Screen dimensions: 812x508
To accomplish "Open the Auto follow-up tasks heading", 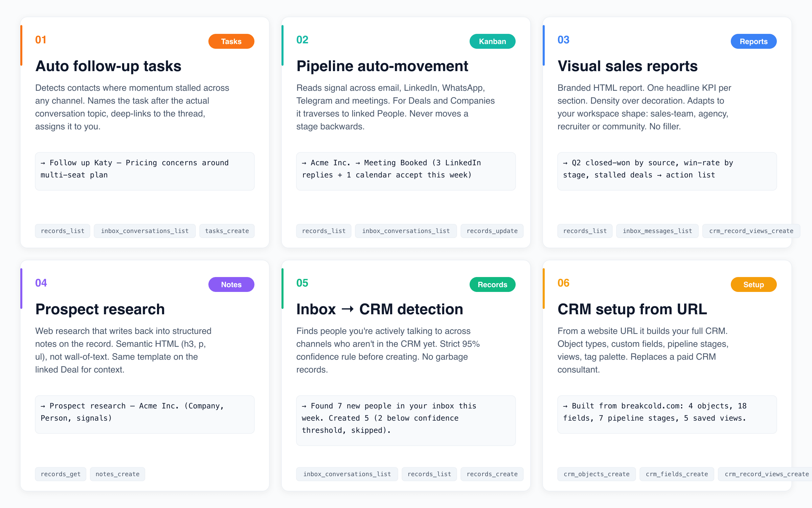I will click(108, 66).
